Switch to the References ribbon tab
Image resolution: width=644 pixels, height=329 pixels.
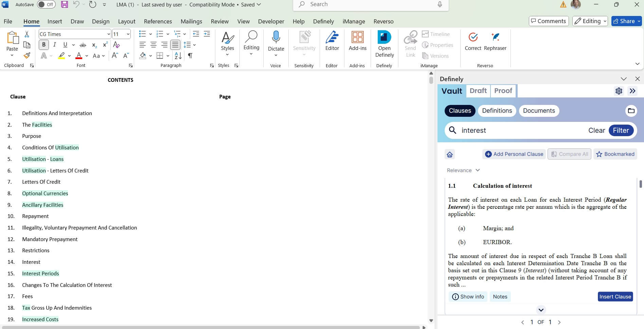pyautogui.click(x=158, y=21)
